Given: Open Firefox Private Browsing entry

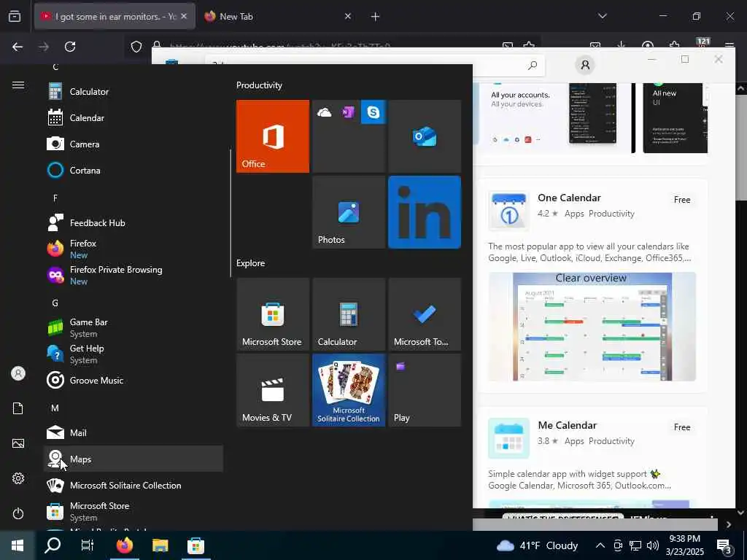Looking at the screenshot, I should (x=133, y=275).
